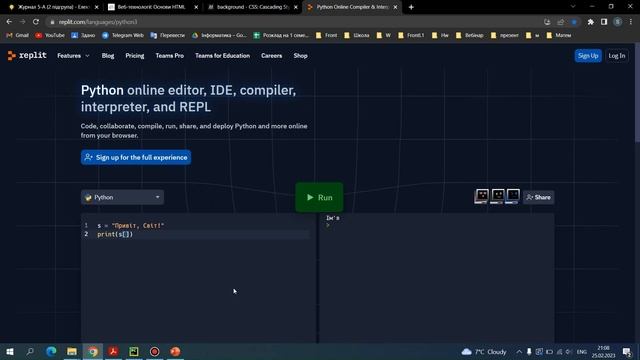The width and height of the screenshot is (640, 360).
Task: Select the first editor layout icon
Action: 482,196
